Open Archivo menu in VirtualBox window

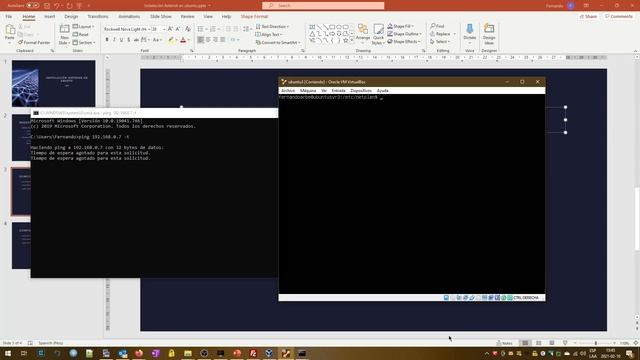coord(288,91)
